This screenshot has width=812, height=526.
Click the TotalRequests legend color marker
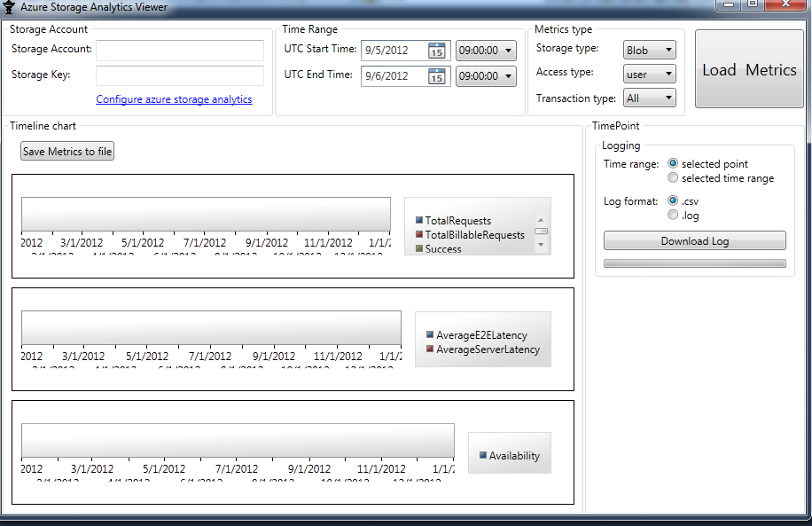click(x=419, y=220)
